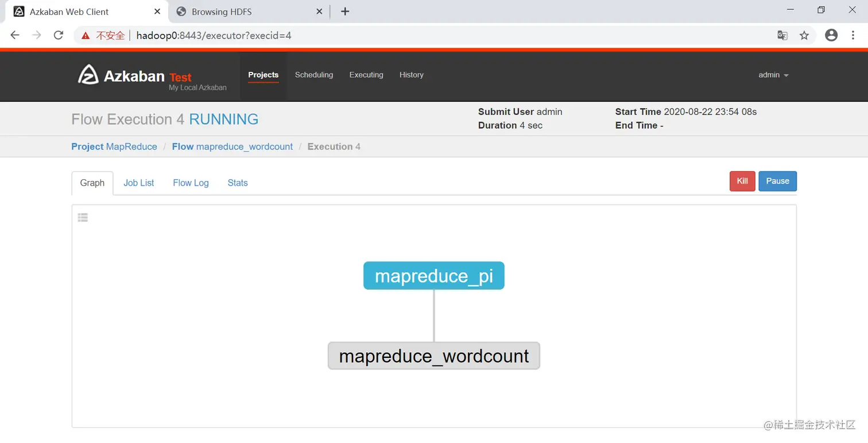Switch to the Job List tab
This screenshot has height=443, width=868.
coord(139,183)
